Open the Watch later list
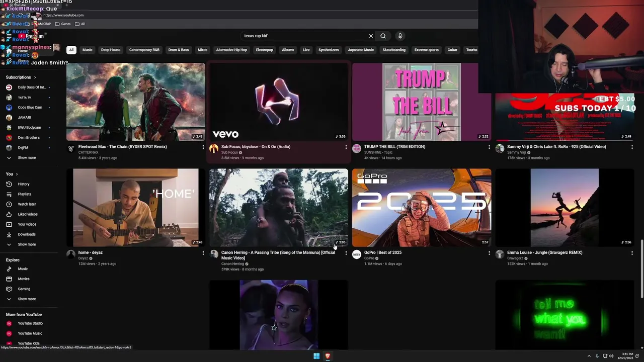 [27, 204]
